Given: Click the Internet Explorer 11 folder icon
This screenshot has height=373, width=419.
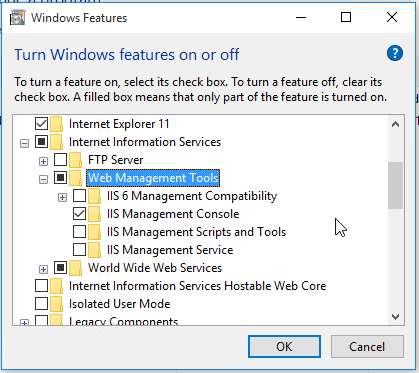Looking at the screenshot, I should click(x=56, y=124).
